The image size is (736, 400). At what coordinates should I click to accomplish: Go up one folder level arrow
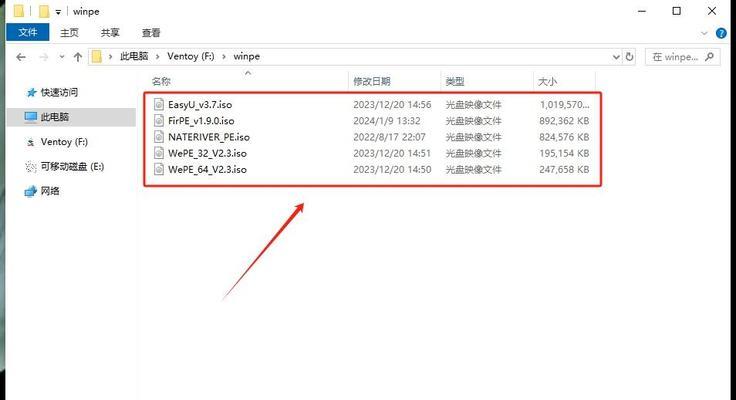coord(78,57)
